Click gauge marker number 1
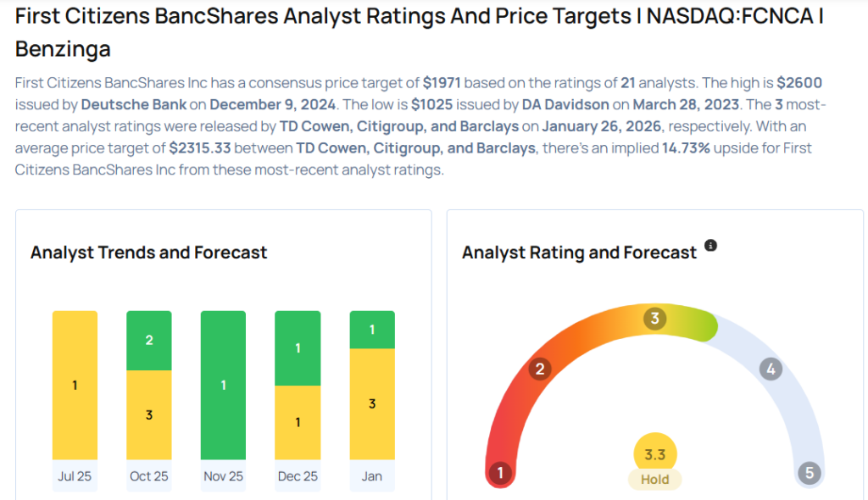Viewport: 868px width, 500px height. click(x=500, y=473)
